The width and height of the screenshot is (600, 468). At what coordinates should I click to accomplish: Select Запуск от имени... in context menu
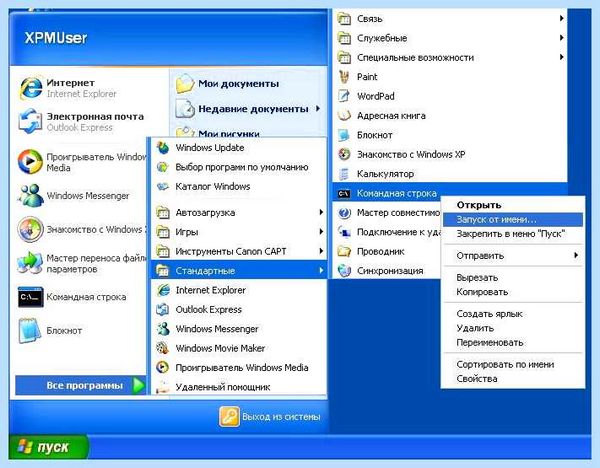513,220
